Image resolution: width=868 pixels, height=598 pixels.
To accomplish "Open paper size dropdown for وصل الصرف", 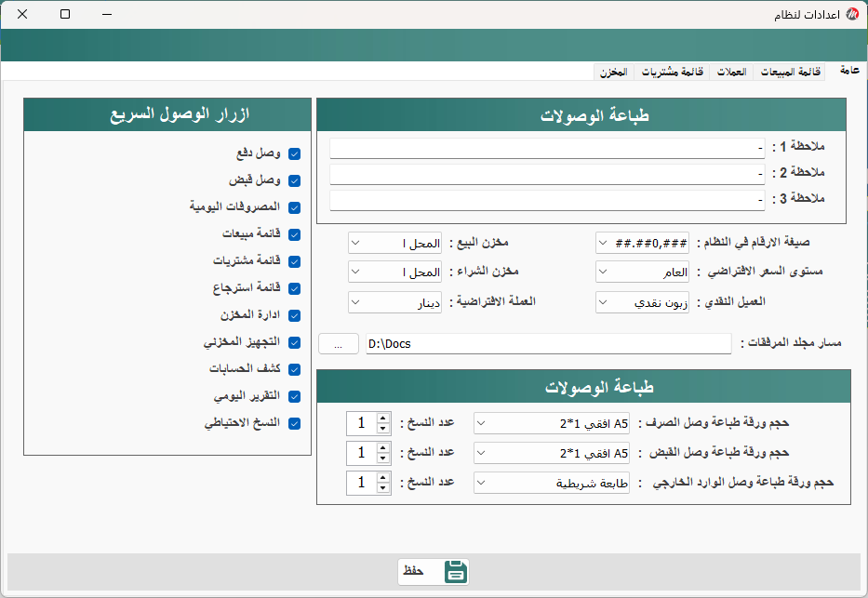I will tap(552, 423).
